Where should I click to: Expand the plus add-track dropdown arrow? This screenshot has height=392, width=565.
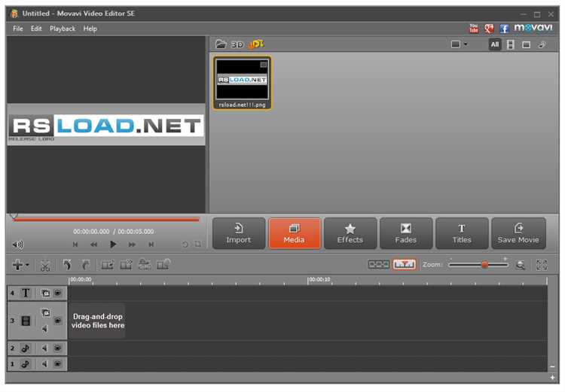(28, 266)
